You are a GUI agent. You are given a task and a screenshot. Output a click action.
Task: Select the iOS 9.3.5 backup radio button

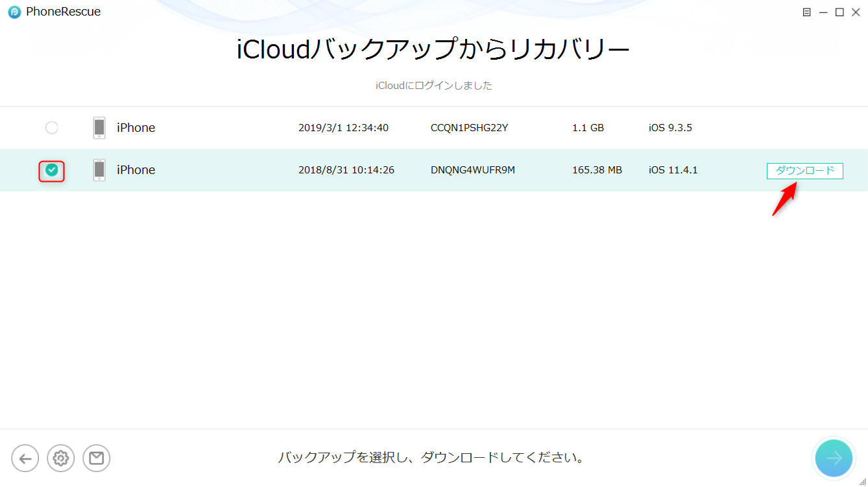pos(51,128)
